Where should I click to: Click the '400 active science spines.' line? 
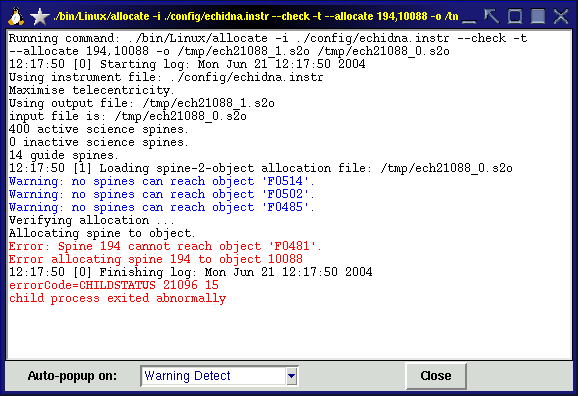(99, 129)
